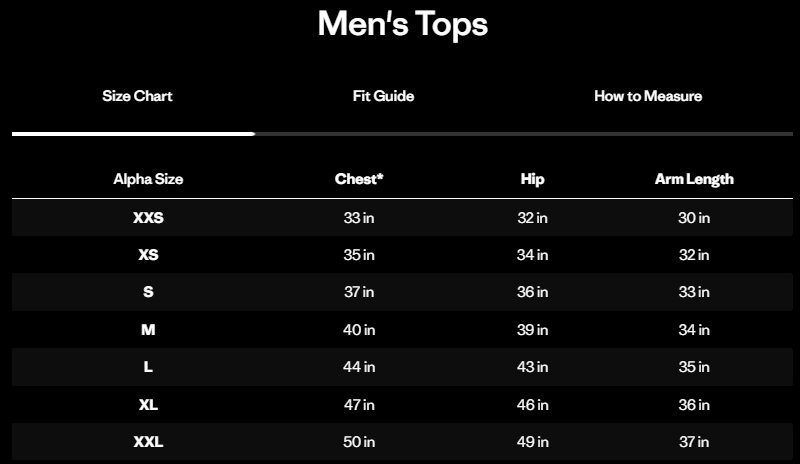Click the 37 in arm length for XXL
Viewport: 800px width, 464px height.
point(694,441)
